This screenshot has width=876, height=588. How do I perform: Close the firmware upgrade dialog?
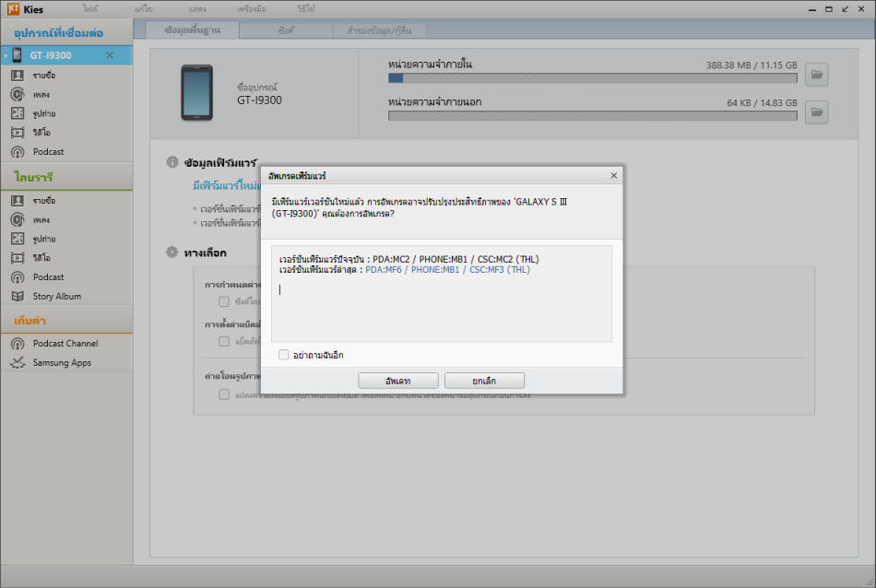point(613,175)
